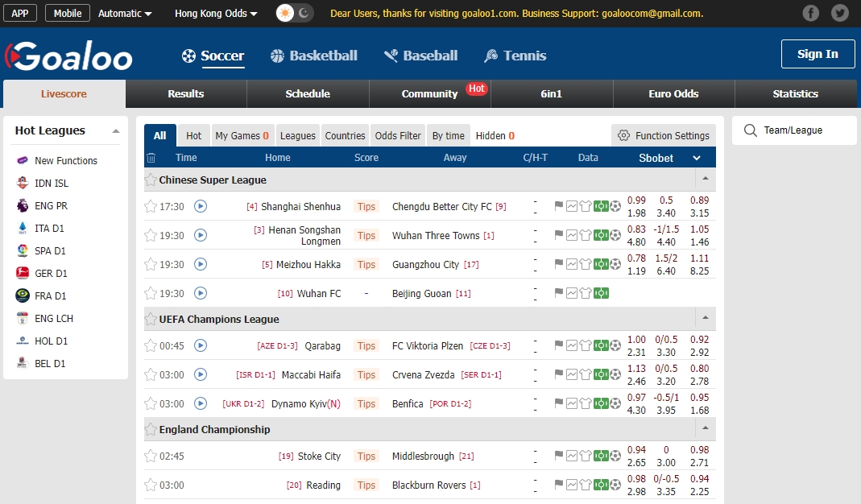
Task: Open the Hong Kong Odds dropdown
Action: [216, 13]
